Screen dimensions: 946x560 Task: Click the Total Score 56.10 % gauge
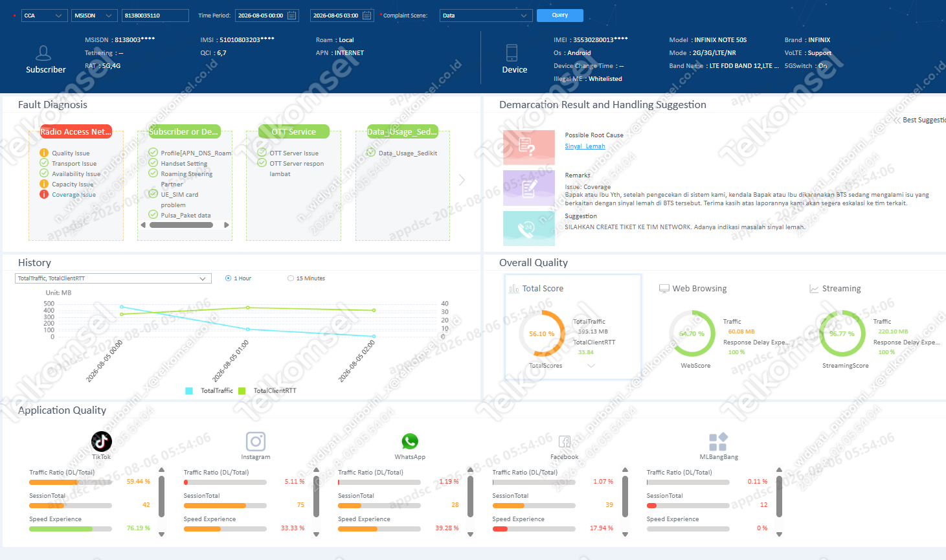(x=543, y=334)
